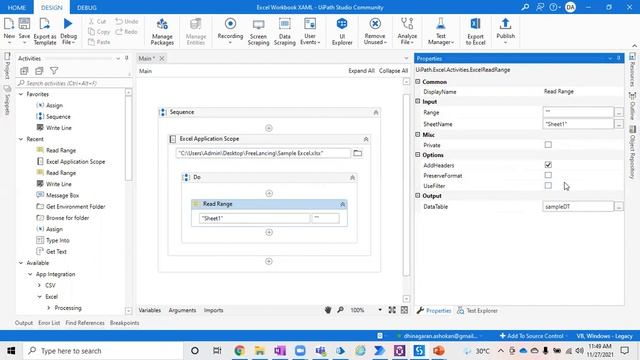
Task: Click Expand All link
Action: pos(361,71)
